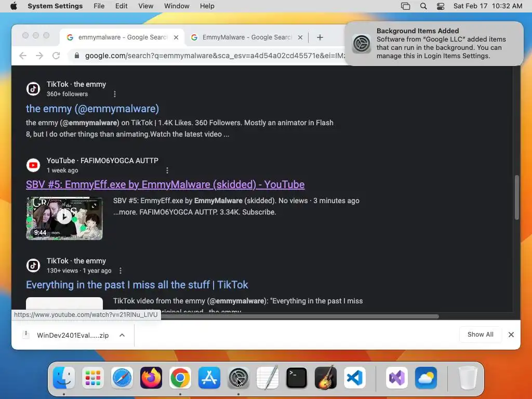The image size is (532, 399).
Task: Open more options beside '130+ views'
Action: click(x=121, y=271)
